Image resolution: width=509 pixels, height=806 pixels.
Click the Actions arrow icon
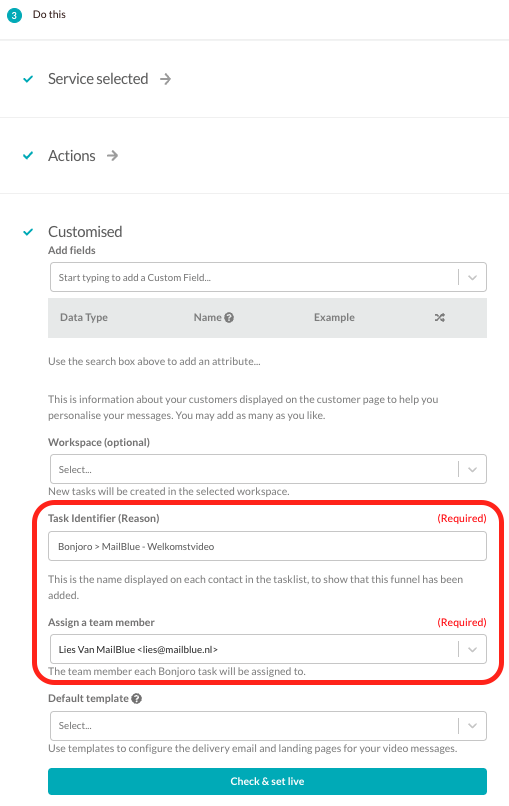pos(113,155)
